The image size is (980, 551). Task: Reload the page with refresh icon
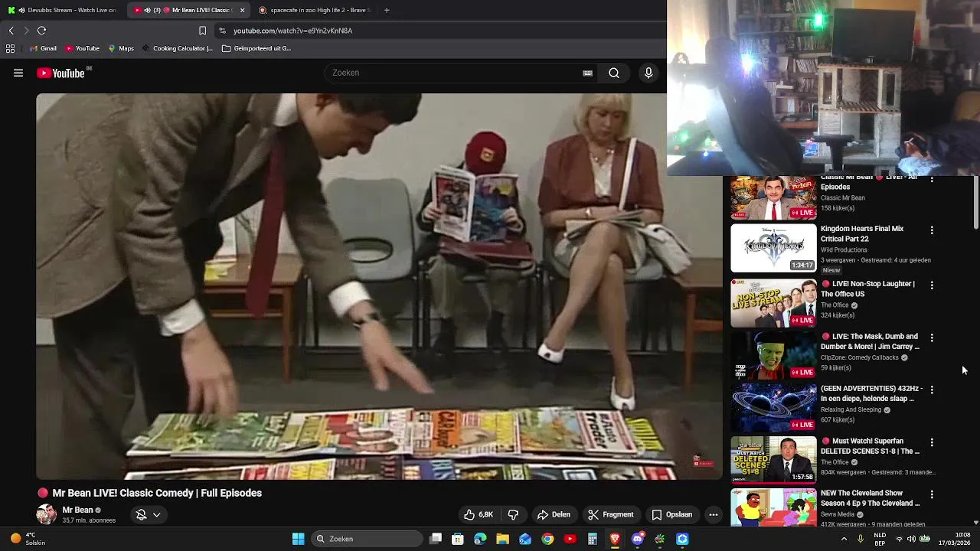tap(41, 31)
